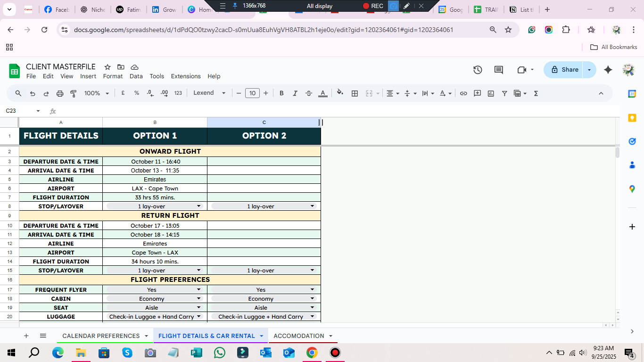Open the Extensions menu
Viewport: 644px width, 362px height.
pos(186,76)
